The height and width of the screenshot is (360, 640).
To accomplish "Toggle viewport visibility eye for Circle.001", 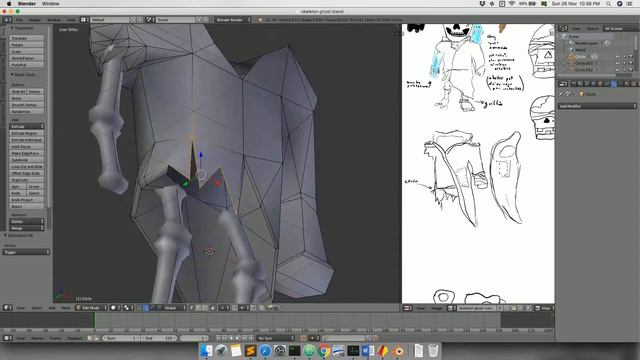I will [618, 63].
